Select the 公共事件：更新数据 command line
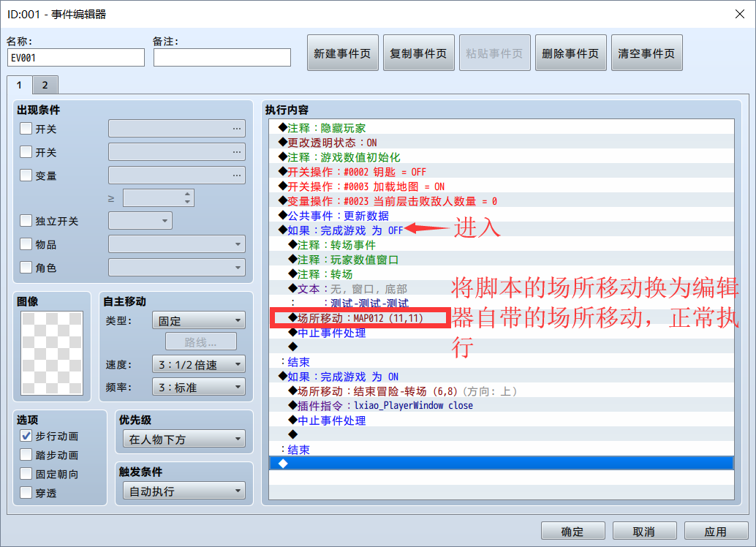The height and width of the screenshot is (547, 756). [502, 216]
